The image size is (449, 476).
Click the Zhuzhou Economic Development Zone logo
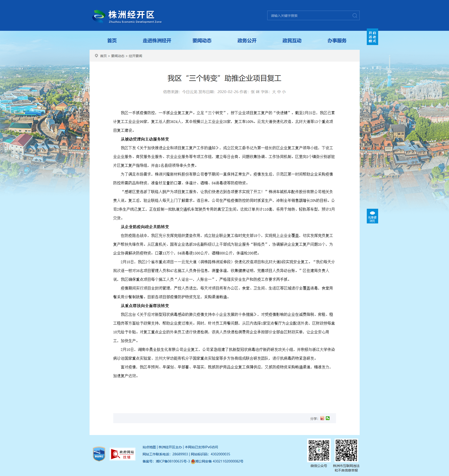(127, 16)
